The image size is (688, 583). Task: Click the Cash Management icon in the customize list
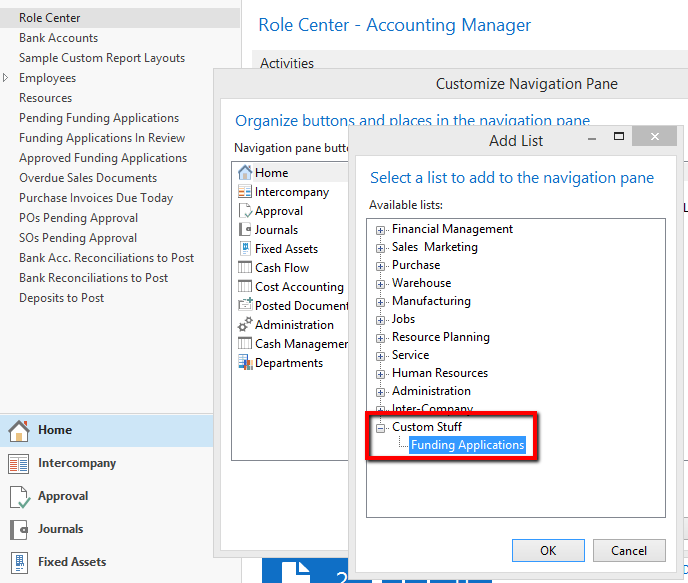coord(245,343)
